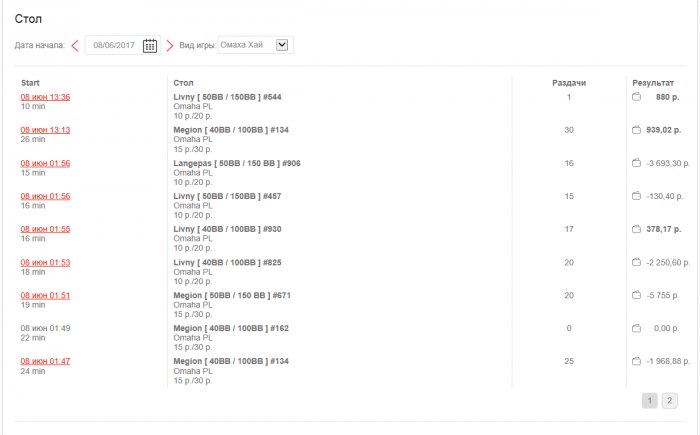Open the calendar date picker icon
This screenshot has height=435, width=700.
(150, 46)
